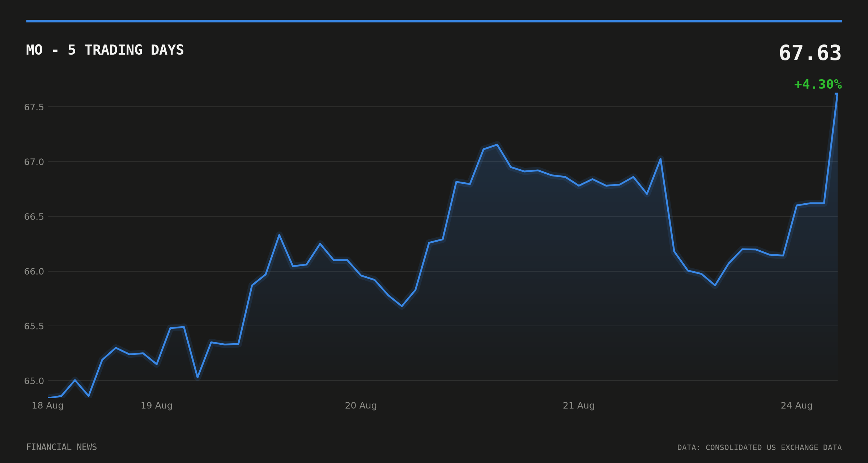Click the 65.0 y-axis label
The image size is (868, 463).
[34, 381]
